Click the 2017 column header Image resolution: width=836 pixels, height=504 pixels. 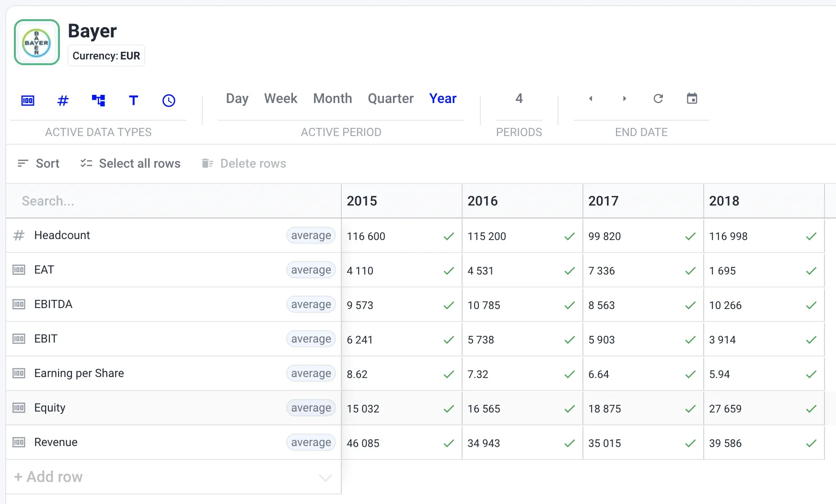click(643, 201)
